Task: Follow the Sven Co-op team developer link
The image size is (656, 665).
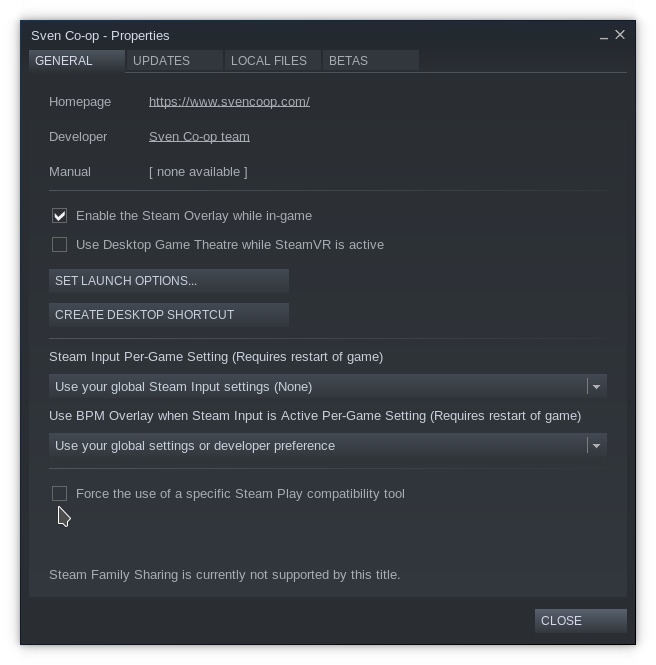Action: coord(199,137)
